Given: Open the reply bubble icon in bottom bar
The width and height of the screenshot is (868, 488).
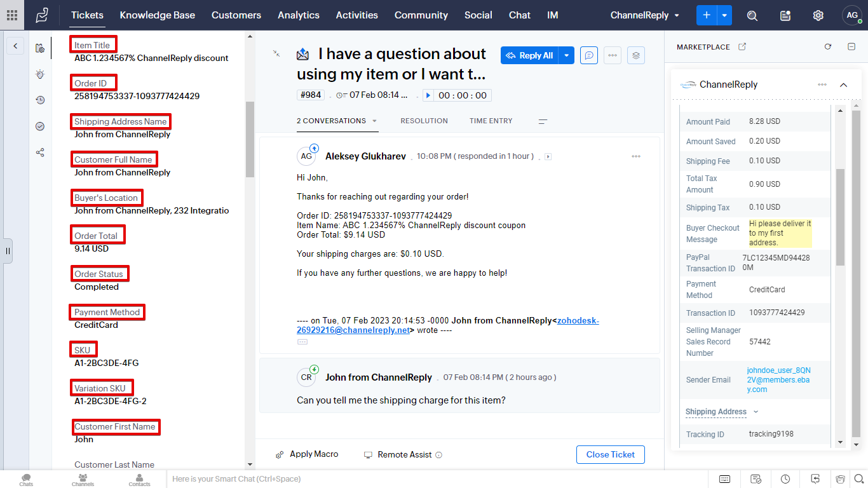Looking at the screenshot, I should click(x=816, y=479).
